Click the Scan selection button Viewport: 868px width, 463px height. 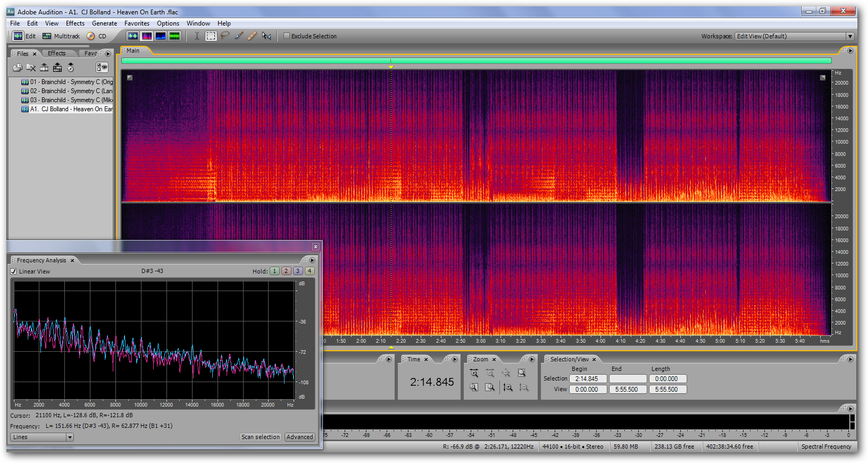(260, 437)
